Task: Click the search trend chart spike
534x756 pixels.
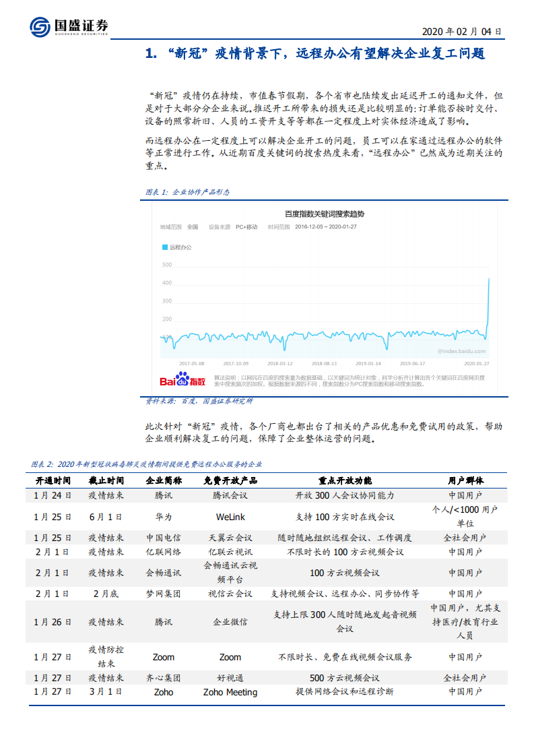Action: click(x=489, y=307)
